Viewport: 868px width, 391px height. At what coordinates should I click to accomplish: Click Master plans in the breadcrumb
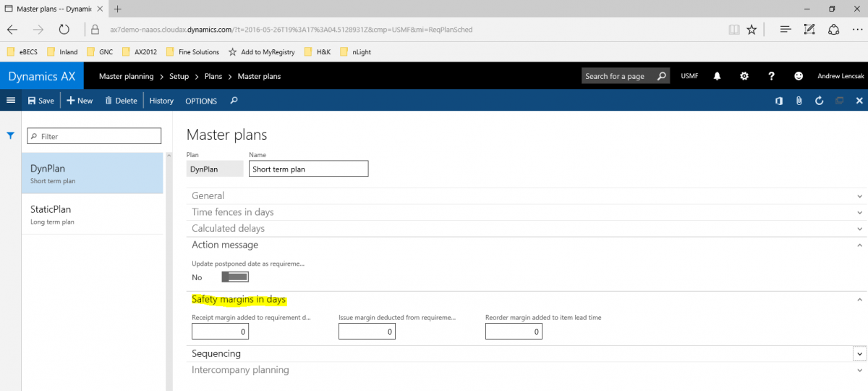click(x=259, y=76)
